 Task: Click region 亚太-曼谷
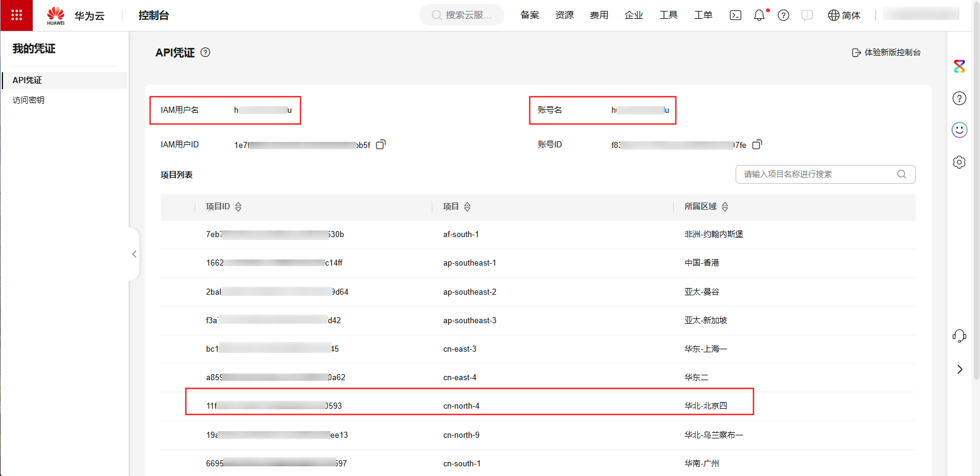702,292
